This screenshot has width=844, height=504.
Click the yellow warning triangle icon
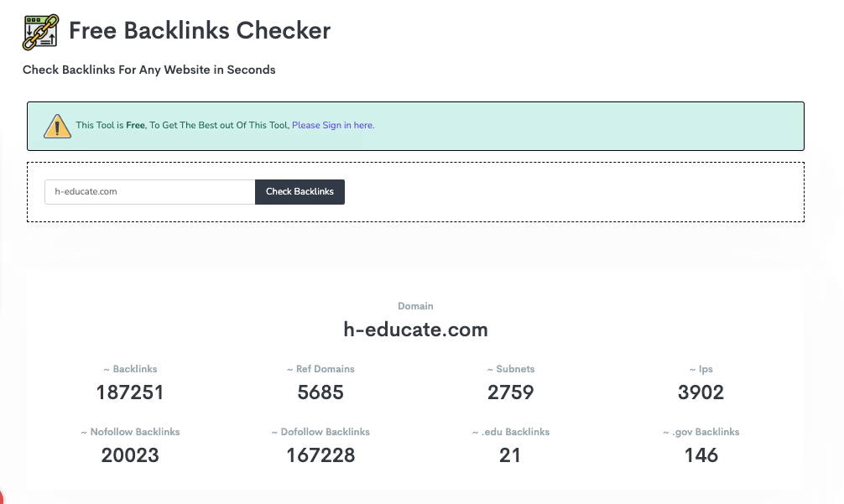[57, 126]
